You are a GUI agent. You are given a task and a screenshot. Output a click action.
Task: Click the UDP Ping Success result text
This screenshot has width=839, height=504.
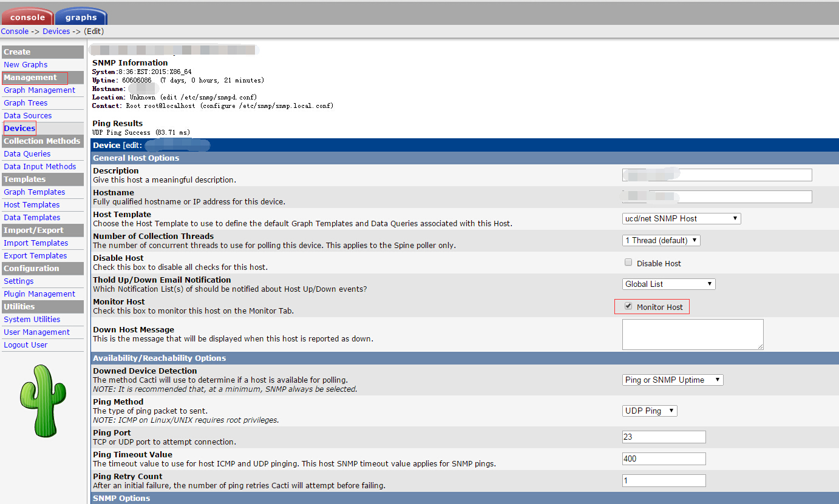[x=141, y=132]
